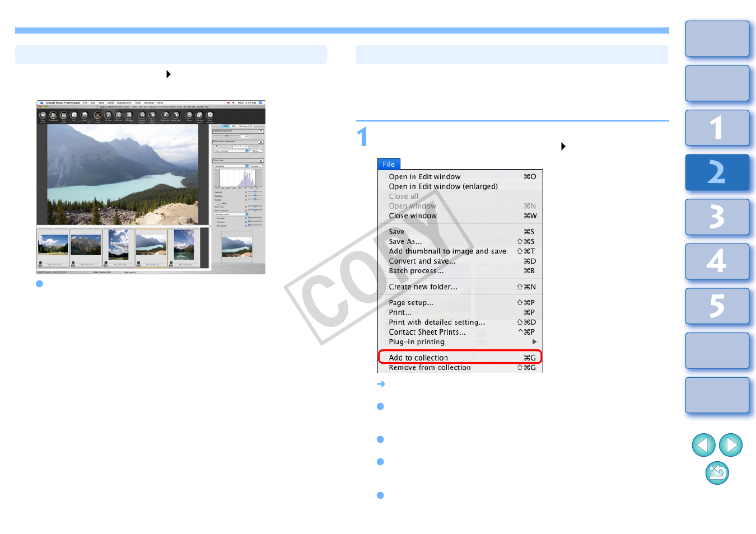Click the Info toolbar icon
This screenshot has width=756, height=534.
(x=74, y=115)
